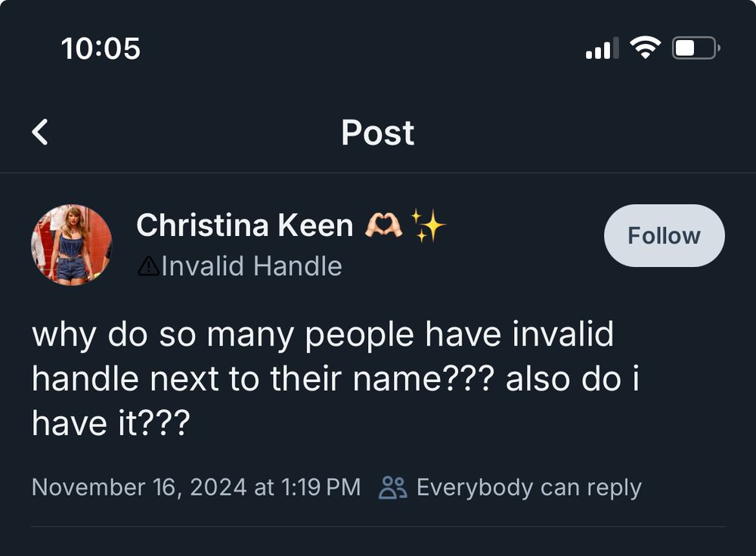
Task: Open the Everybody can reply setting
Action: pyautogui.click(x=528, y=487)
